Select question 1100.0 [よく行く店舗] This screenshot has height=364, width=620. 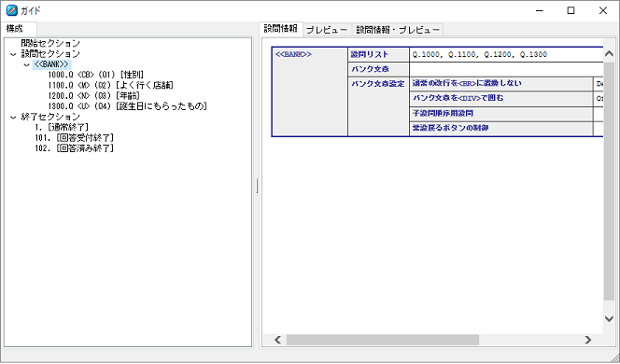(x=111, y=85)
